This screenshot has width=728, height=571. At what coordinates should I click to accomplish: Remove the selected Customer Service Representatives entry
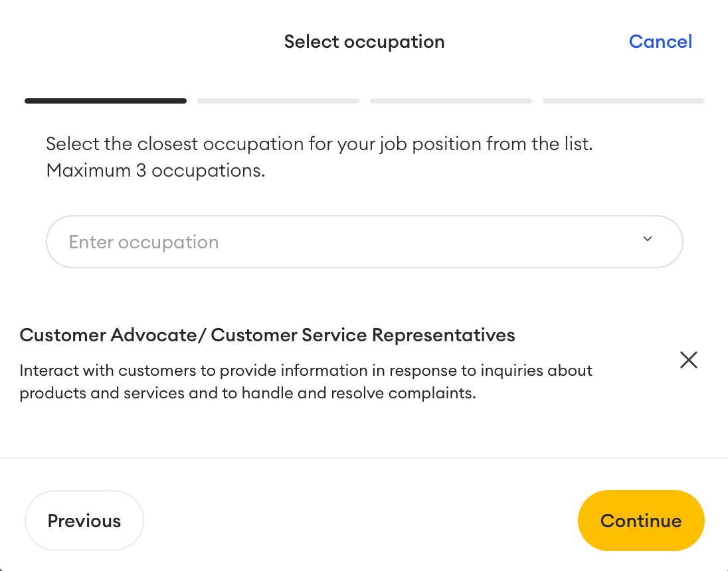(688, 359)
